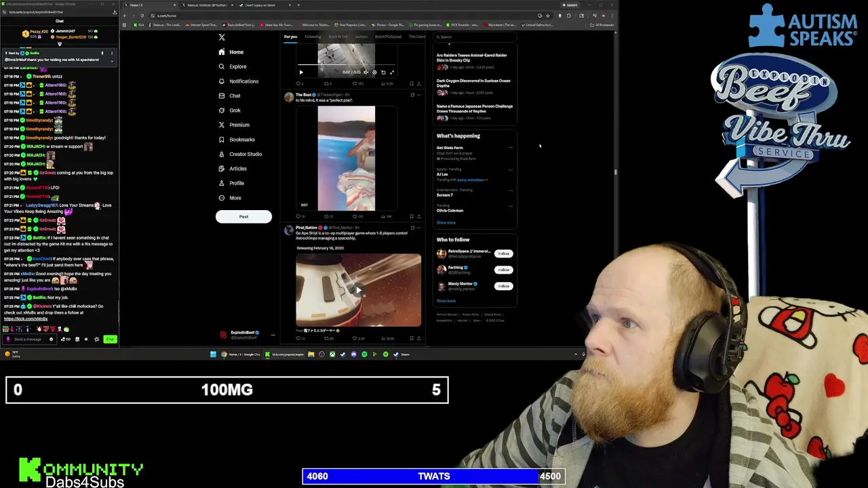This screenshot has width=868, height=488.
Task: Open more options on Pirat_Nation's post
Action: 419,228
